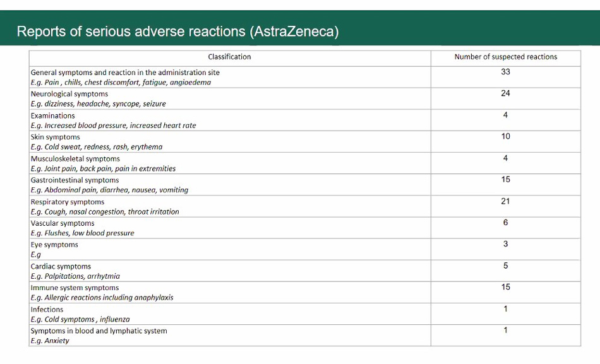
Task: Click the 'Gastrointestinal symptoms' row label
Action: pos(75,180)
